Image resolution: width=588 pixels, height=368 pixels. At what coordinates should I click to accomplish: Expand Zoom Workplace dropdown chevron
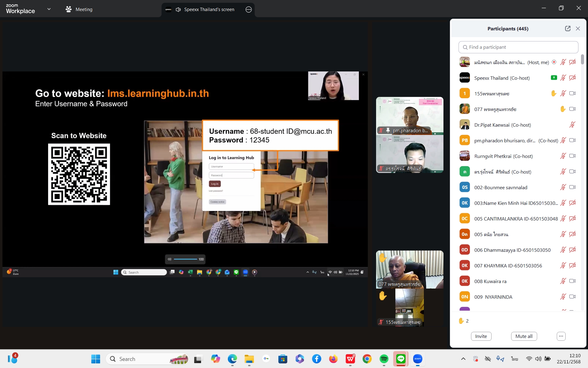point(49,9)
